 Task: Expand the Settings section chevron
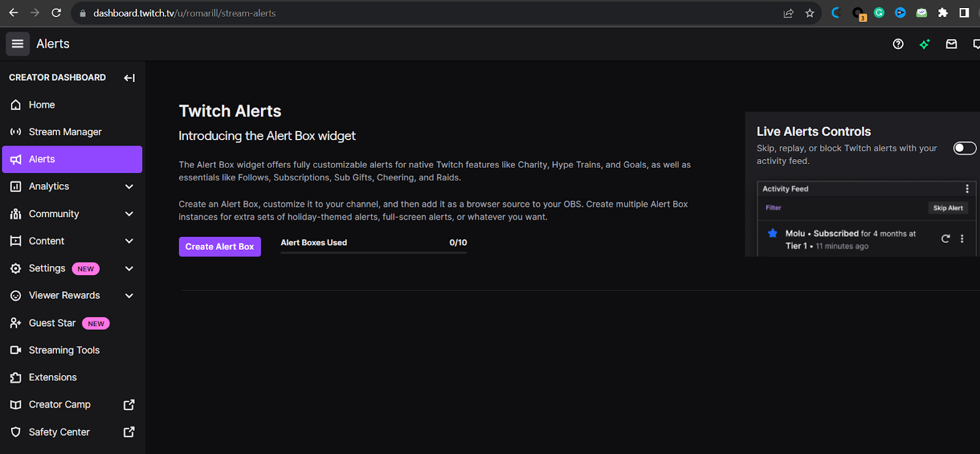pos(129,269)
